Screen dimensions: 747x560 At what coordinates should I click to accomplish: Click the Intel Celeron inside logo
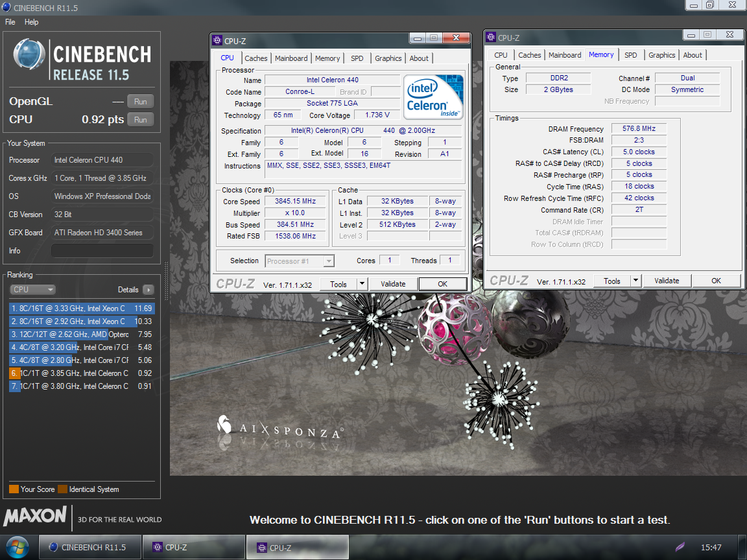coord(433,97)
